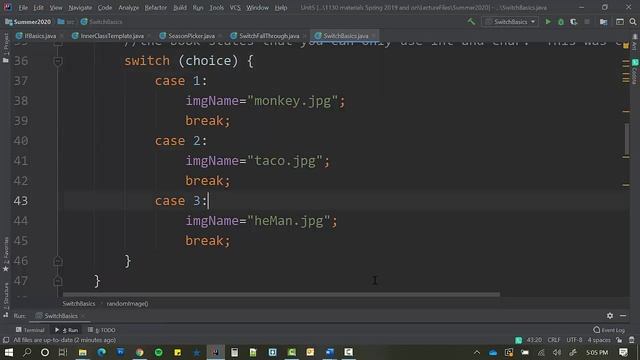Click the green icon left of 43:20
The image size is (640, 360).
coord(518,340)
